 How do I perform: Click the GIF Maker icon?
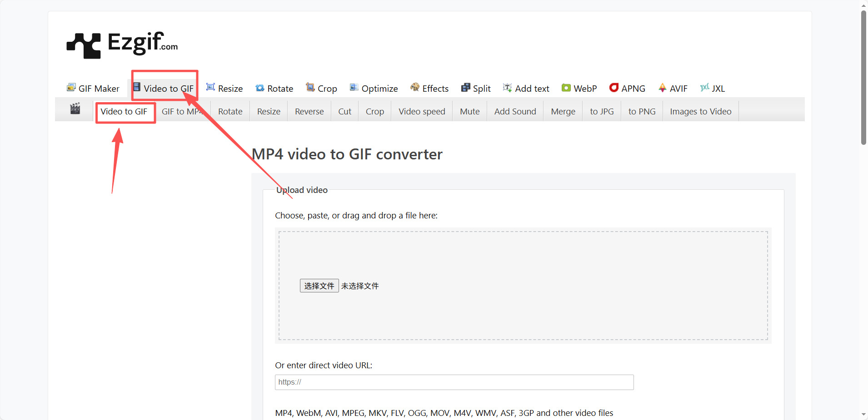coord(71,88)
